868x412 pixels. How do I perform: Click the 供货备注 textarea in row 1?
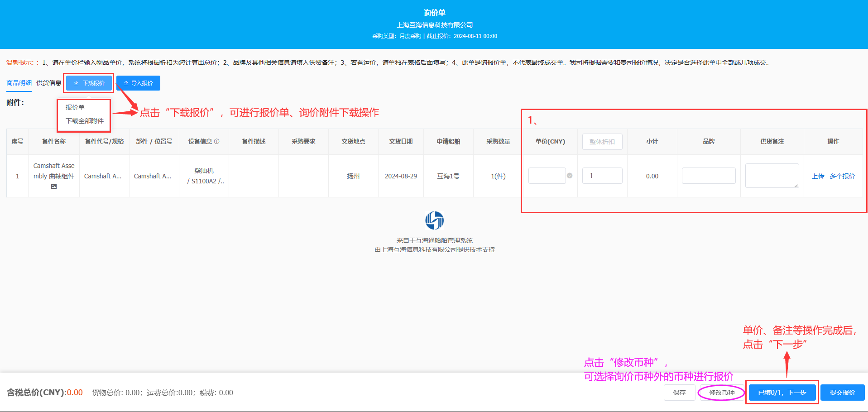click(x=772, y=176)
